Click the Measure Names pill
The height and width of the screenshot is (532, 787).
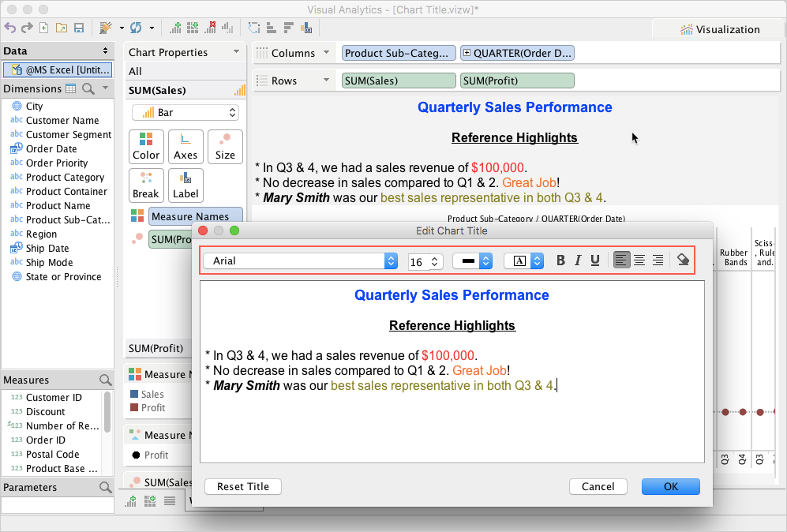click(x=196, y=215)
